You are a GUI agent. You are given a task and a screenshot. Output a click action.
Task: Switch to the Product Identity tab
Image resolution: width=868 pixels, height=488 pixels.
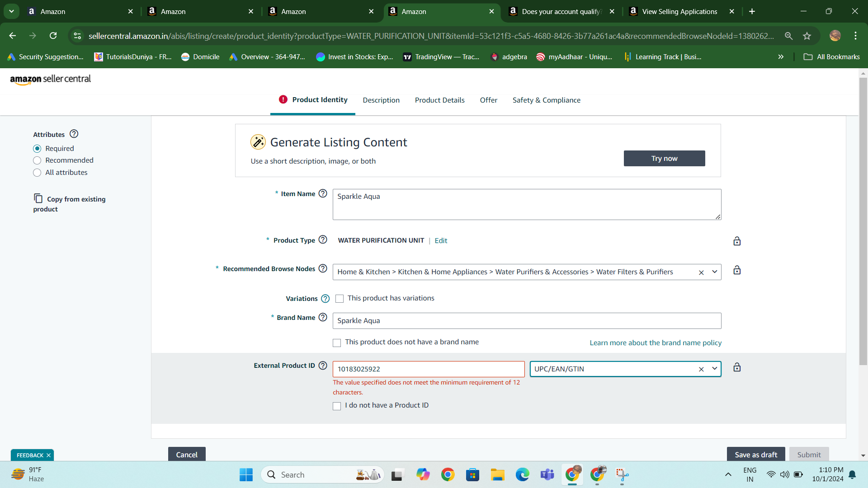click(x=313, y=100)
